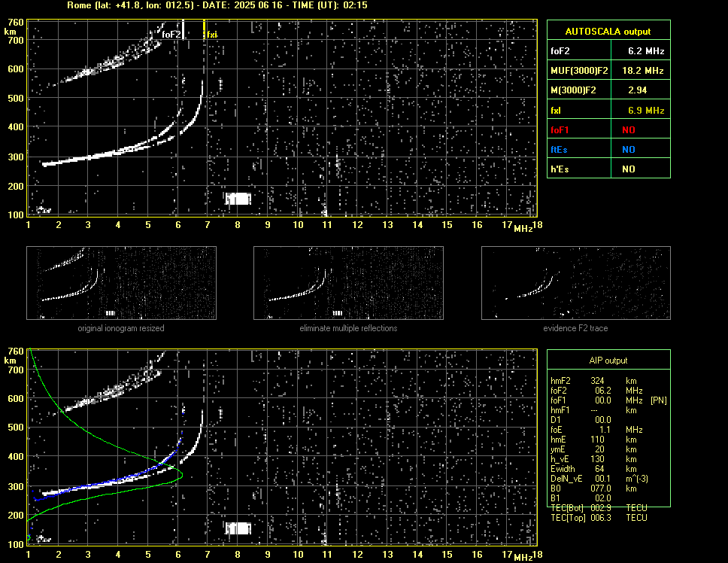Select the D1 00.0 row
This screenshot has width=728, height=563.
(x=581, y=420)
